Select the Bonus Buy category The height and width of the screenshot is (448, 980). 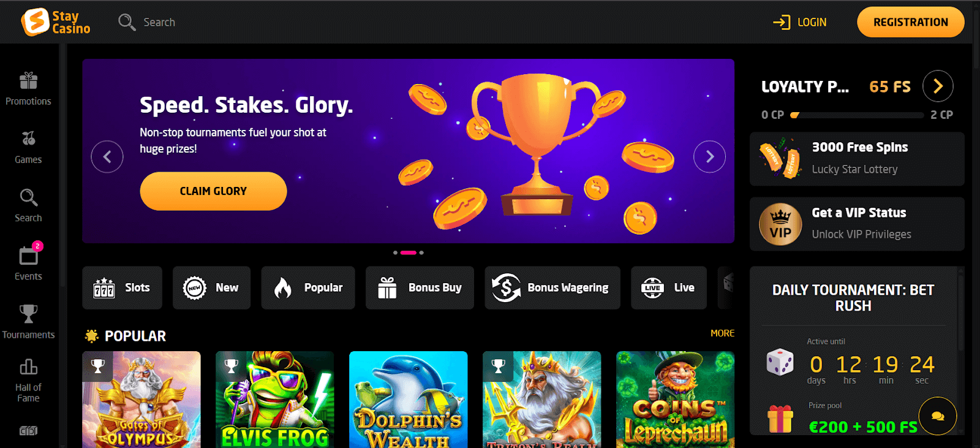pos(420,287)
